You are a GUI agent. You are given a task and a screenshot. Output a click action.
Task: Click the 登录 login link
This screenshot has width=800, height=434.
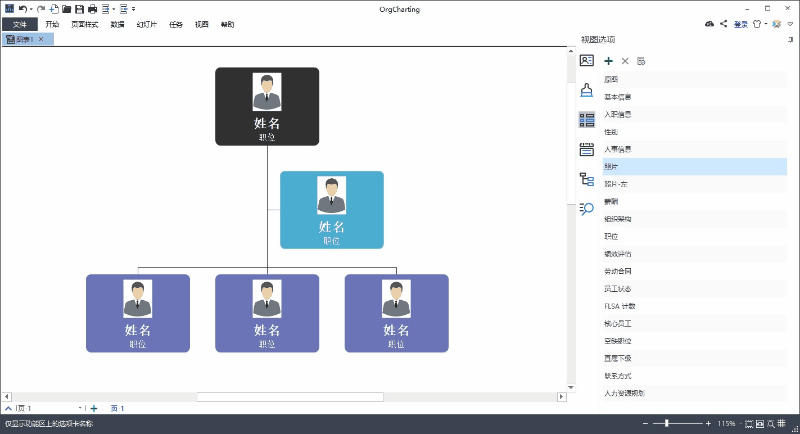coord(740,23)
